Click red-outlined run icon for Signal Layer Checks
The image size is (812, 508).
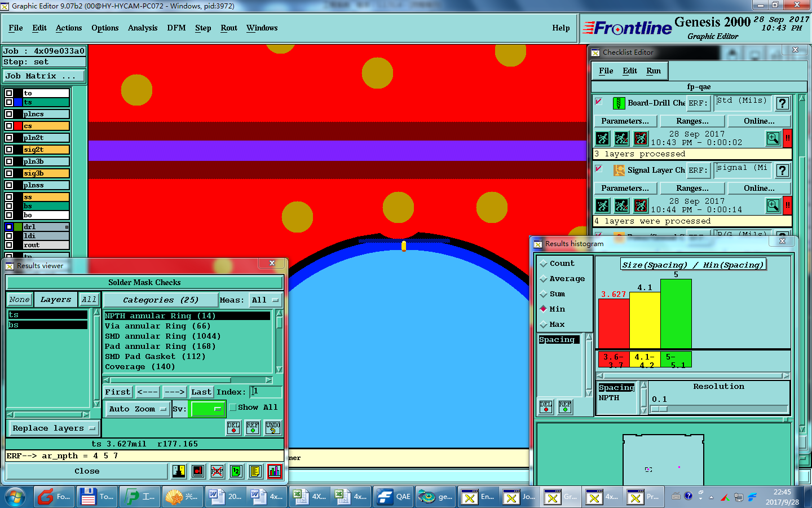coord(641,205)
